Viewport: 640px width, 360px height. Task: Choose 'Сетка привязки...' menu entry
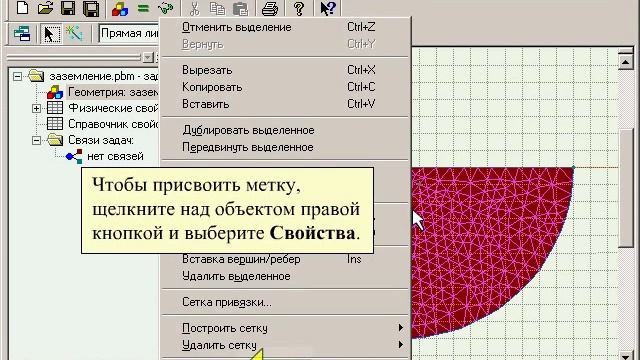pos(285,303)
